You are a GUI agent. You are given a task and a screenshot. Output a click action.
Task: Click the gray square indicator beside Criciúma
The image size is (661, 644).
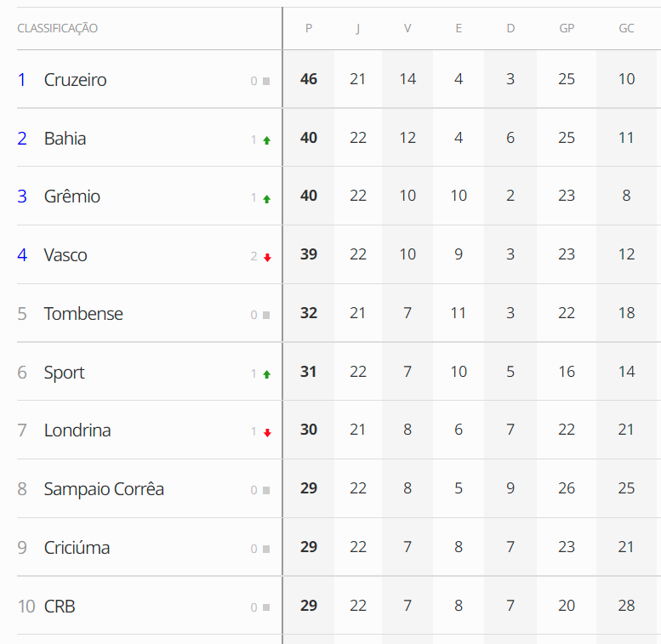point(266,550)
